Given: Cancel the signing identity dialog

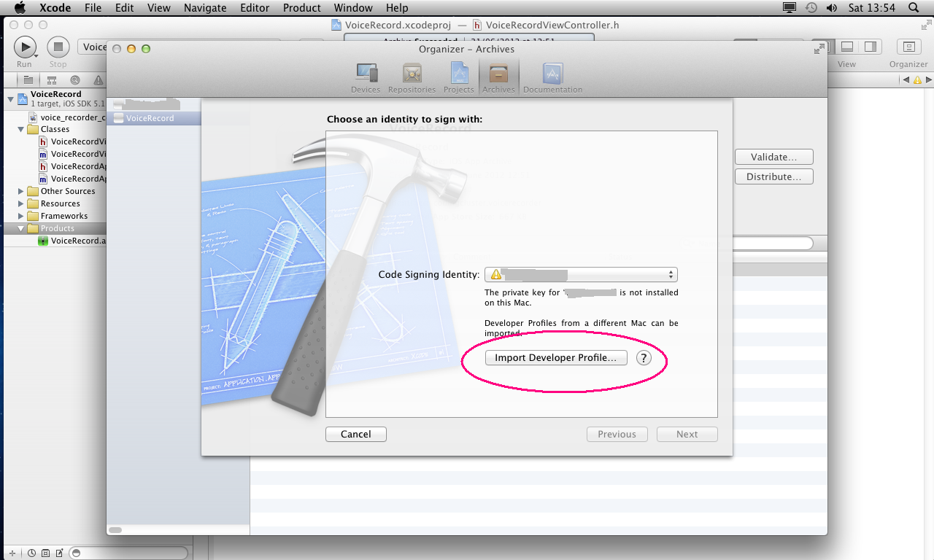Looking at the screenshot, I should (x=356, y=434).
